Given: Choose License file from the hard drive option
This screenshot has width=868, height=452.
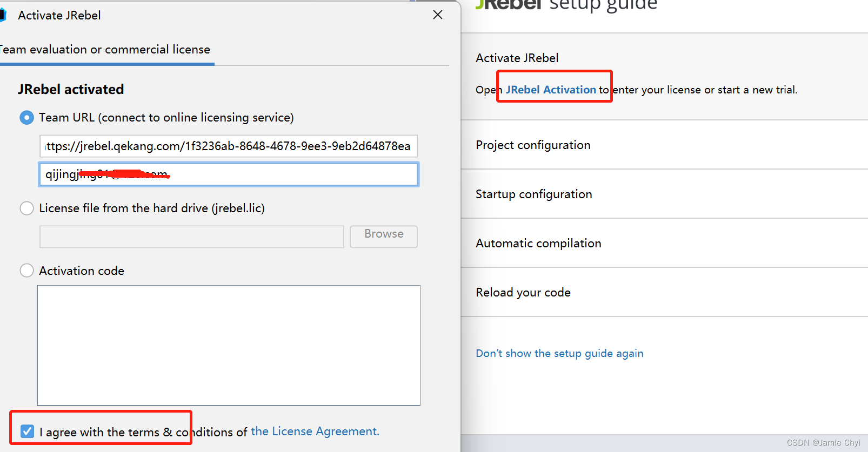Looking at the screenshot, I should coord(26,208).
